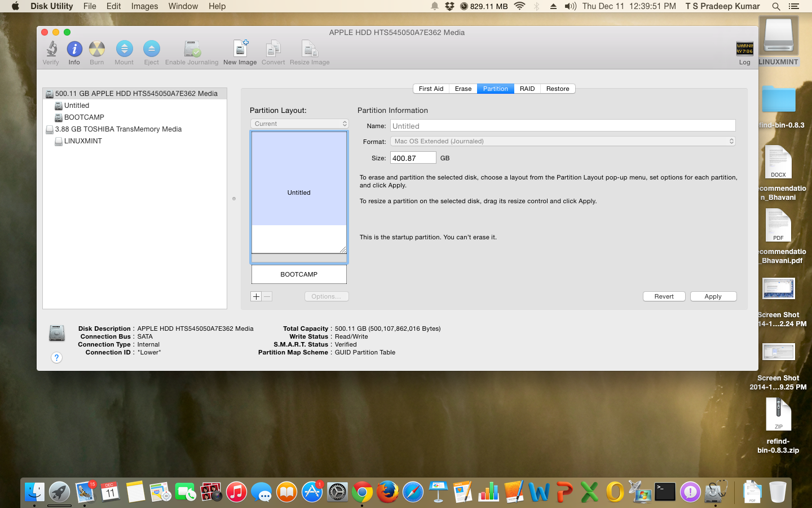This screenshot has width=812, height=508.
Task: Switch to the First Aid tab
Action: tap(431, 89)
